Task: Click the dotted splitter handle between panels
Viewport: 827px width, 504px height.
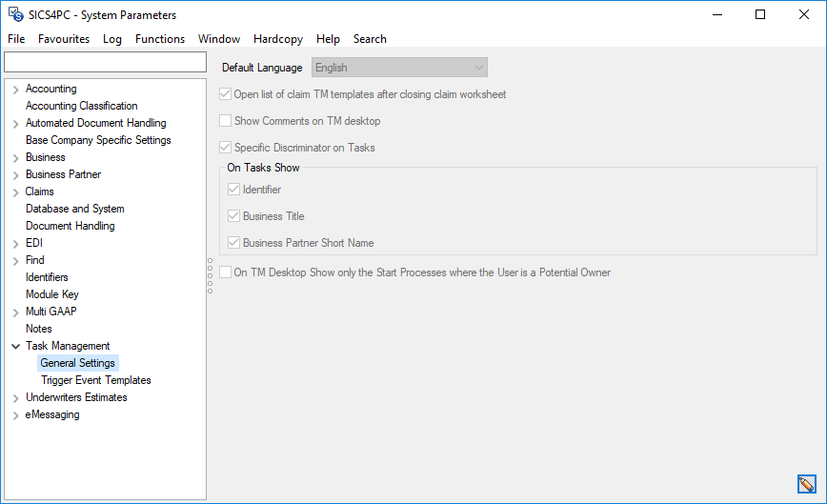Action: click(210, 275)
